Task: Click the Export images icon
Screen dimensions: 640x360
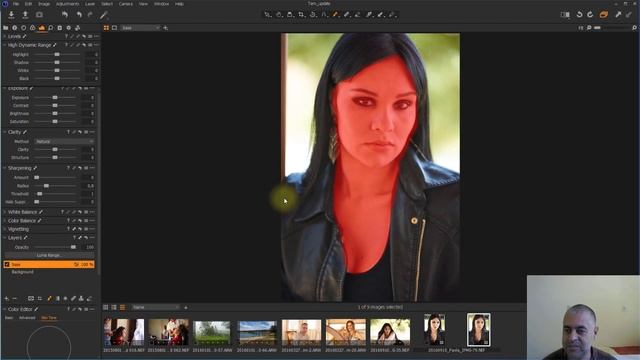Action: point(25,15)
